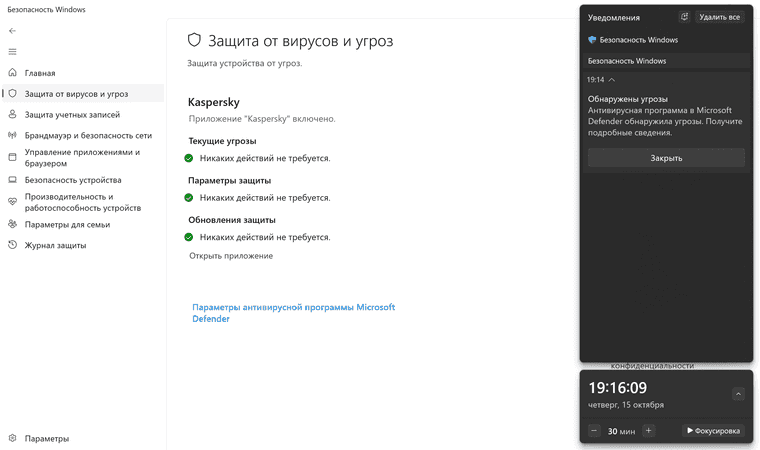760x450 pixels.
Task: Click the Закрыть notification button
Action: 666,158
